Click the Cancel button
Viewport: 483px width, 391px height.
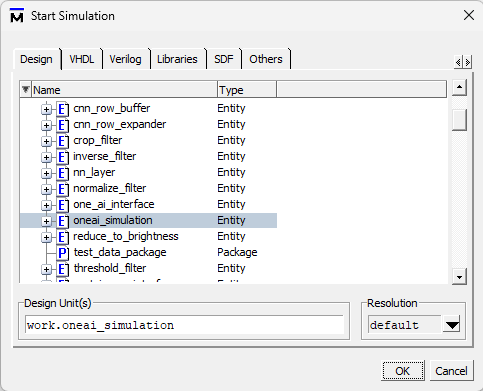[451, 371]
